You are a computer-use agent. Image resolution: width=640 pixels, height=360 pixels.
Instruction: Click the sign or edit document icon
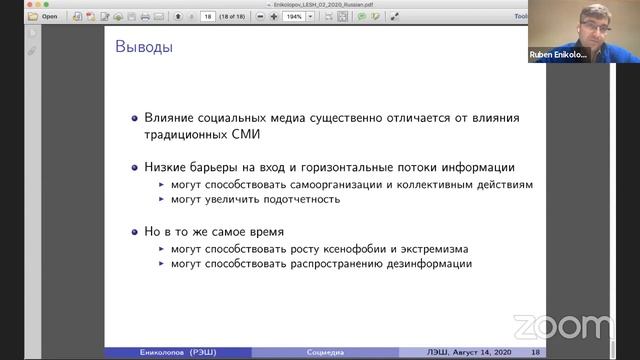point(105,17)
